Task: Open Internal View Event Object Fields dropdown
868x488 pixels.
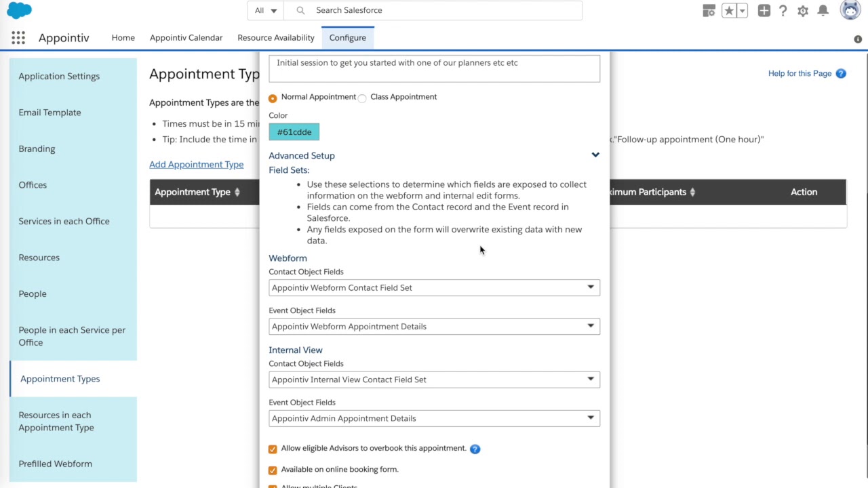Action: tap(434, 418)
